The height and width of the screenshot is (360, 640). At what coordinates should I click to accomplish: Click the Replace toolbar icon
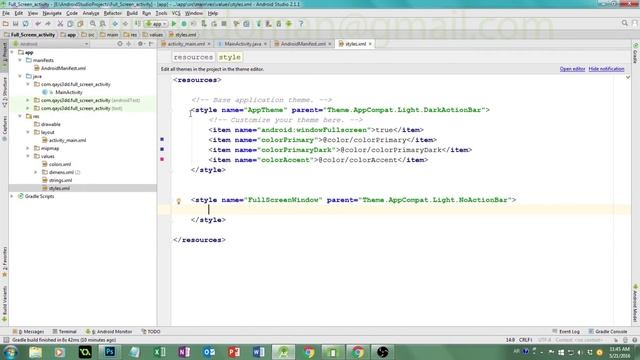[x=103, y=24]
